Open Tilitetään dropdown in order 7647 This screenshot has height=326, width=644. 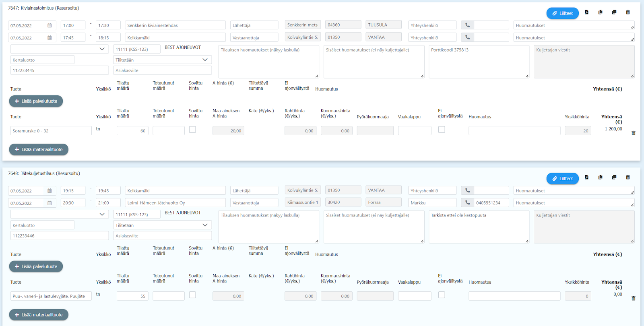[x=162, y=60]
